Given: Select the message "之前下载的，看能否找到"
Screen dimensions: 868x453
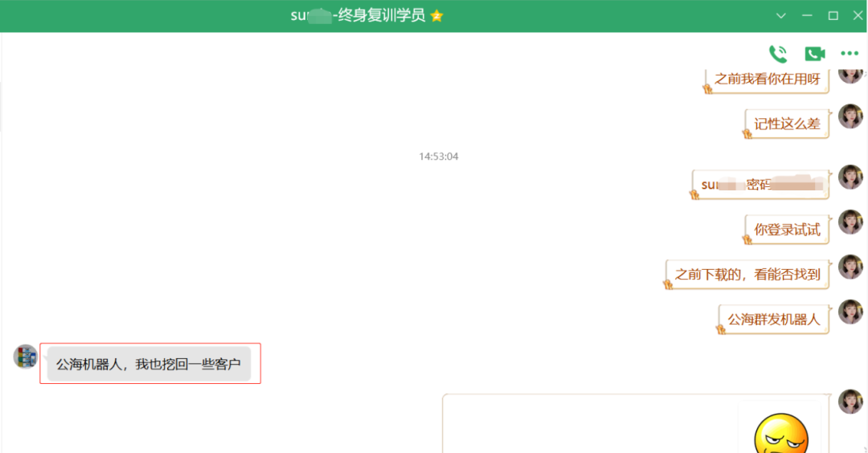Looking at the screenshot, I should [x=747, y=275].
